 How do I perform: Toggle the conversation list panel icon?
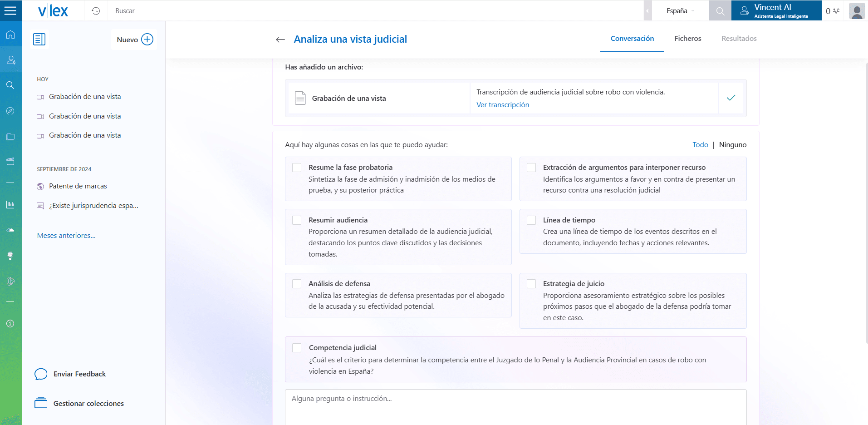[x=39, y=40]
